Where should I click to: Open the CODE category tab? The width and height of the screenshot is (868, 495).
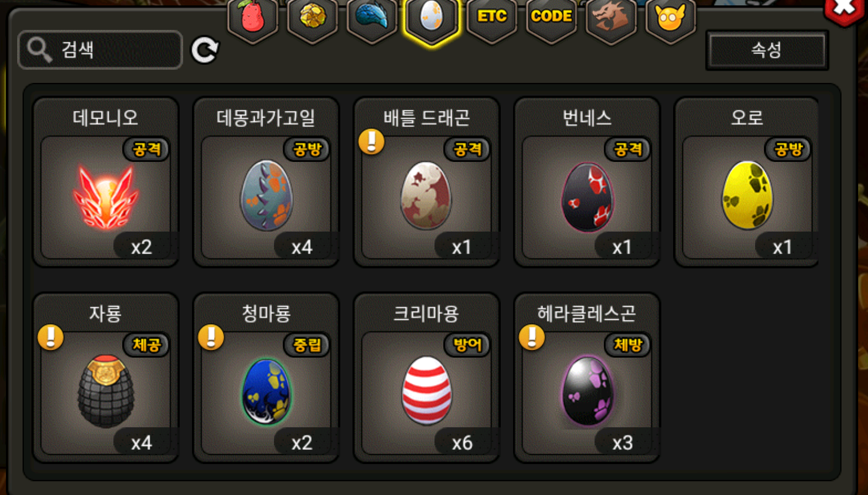click(x=551, y=20)
